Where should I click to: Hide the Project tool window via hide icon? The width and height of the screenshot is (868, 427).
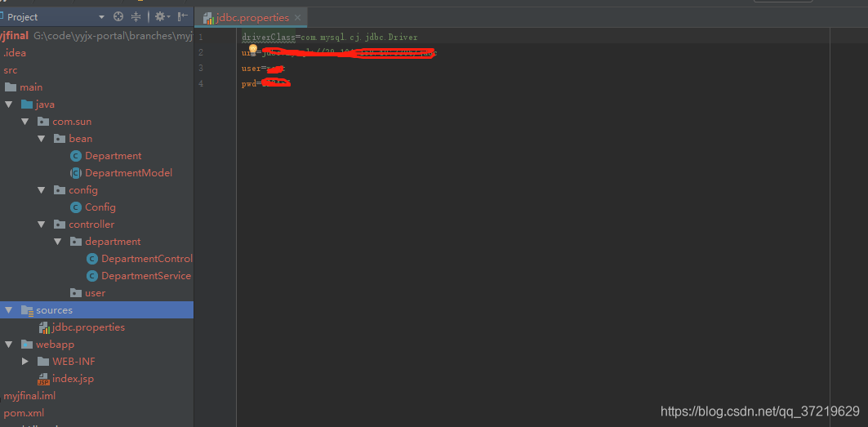click(183, 17)
